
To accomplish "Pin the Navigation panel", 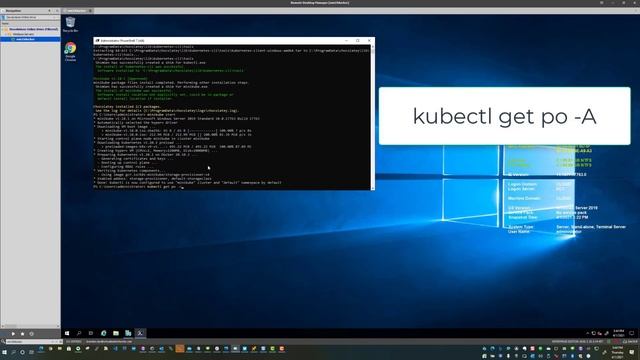I will pos(50,11).
